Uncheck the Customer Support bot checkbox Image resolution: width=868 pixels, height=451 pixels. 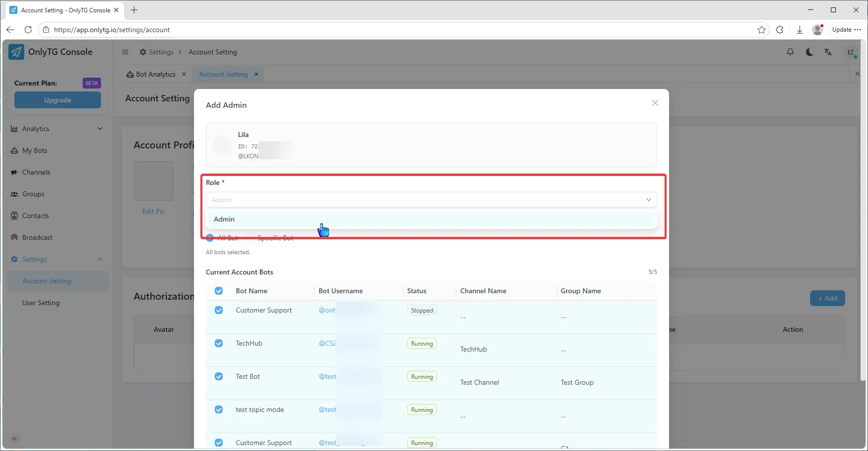click(219, 310)
